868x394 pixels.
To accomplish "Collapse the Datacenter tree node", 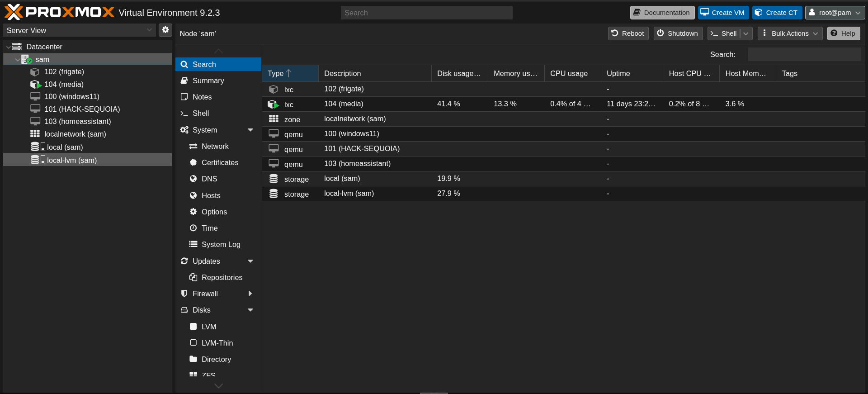I will point(8,47).
